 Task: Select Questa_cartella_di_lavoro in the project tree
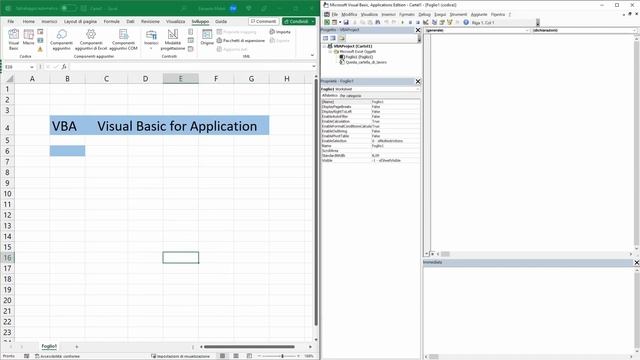[363, 62]
